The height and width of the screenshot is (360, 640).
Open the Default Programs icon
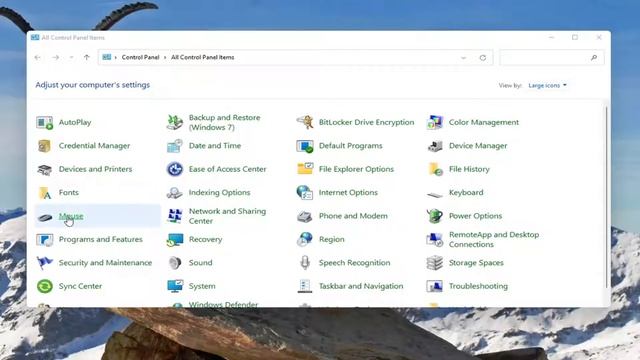(x=304, y=146)
